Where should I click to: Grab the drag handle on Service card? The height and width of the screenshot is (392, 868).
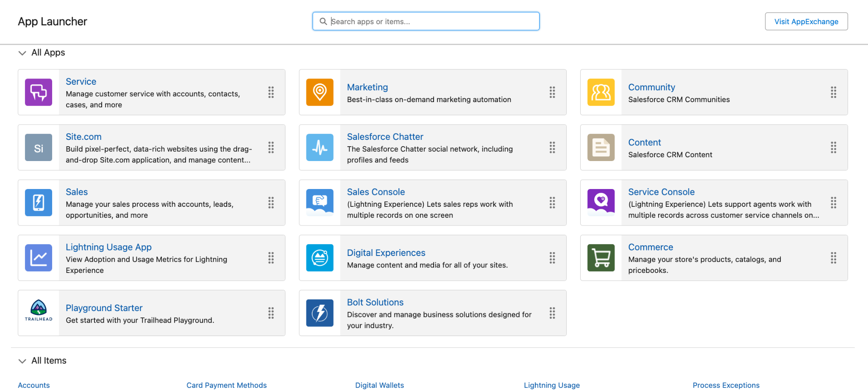click(271, 92)
